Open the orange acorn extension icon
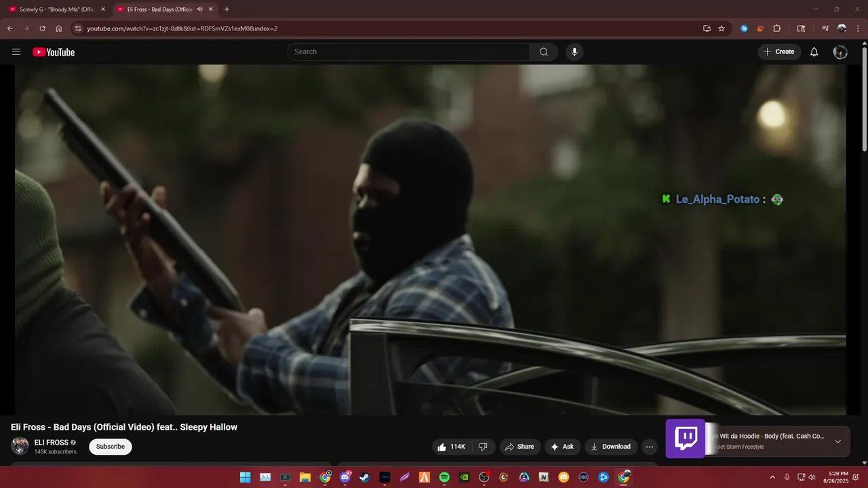 coord(760,28)
